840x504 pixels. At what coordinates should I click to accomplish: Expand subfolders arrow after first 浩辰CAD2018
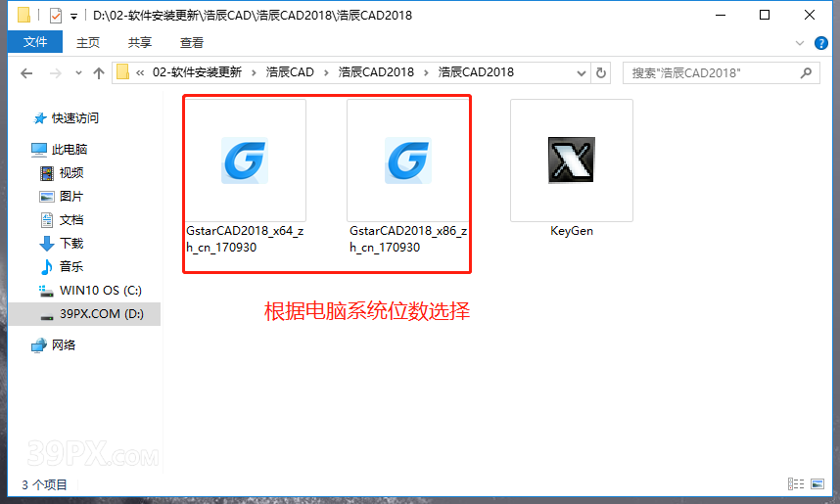click(427, 72)
